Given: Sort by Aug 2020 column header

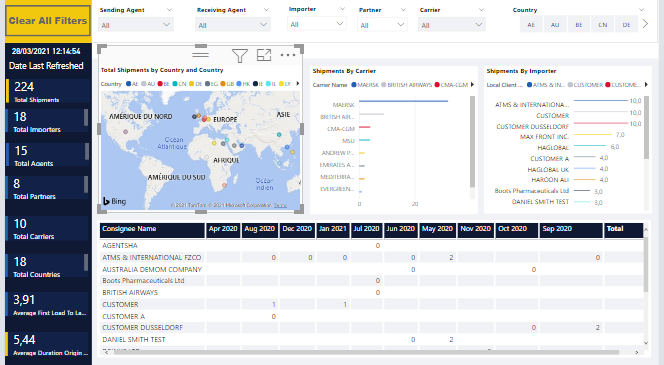Looking at the screenshot, I should 260,229.
